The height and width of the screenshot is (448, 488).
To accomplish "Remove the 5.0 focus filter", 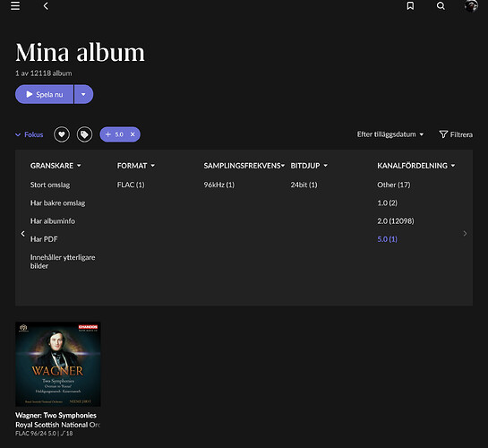I will [x=133, y=134].
